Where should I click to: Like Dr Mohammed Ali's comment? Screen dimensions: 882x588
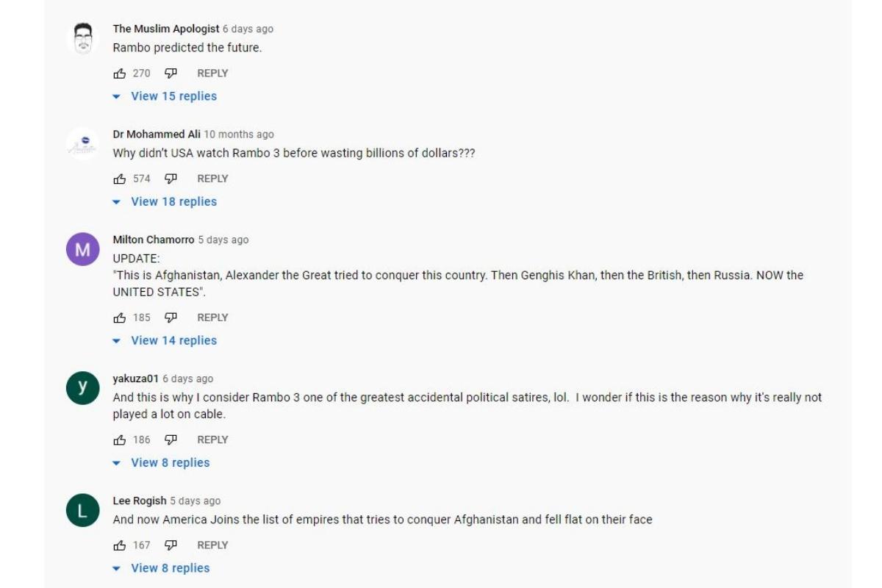click(119, 179)
